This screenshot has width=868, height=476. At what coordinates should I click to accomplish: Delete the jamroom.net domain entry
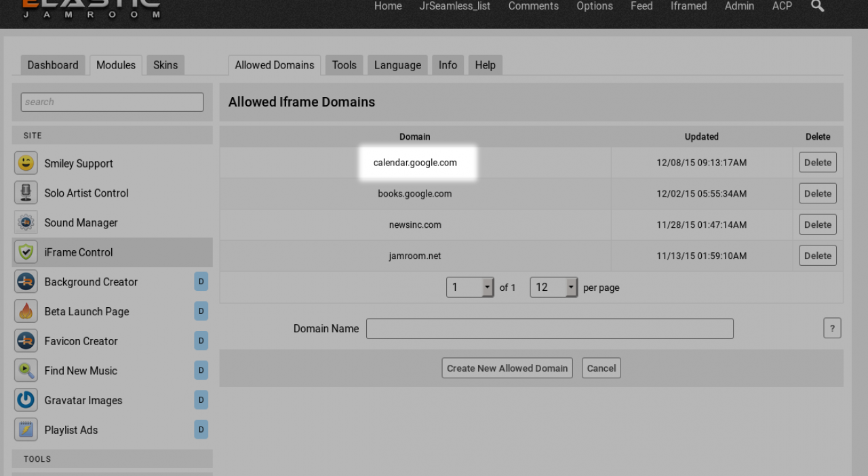click(x=817, y=256)
